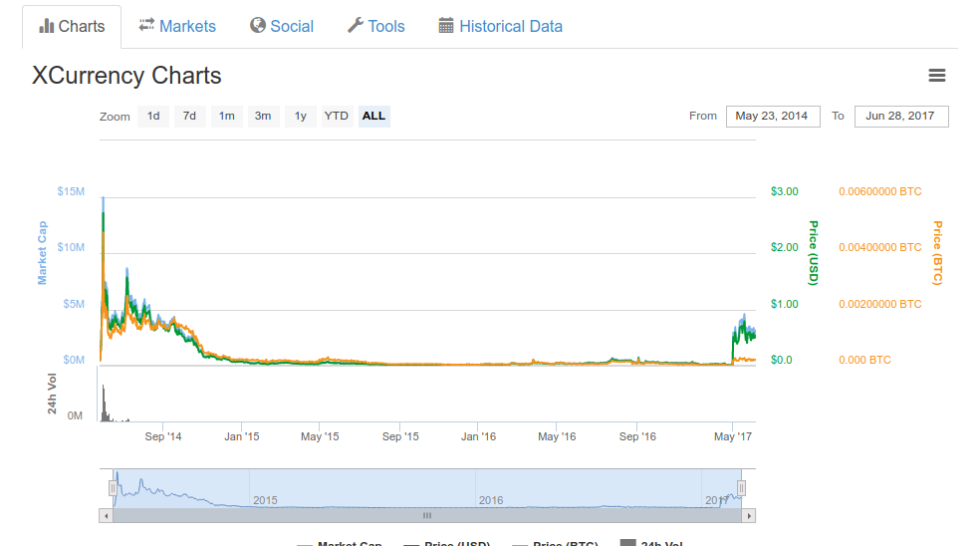
Task: Click the navigator right range handle
Action: [x=741, y=488]
